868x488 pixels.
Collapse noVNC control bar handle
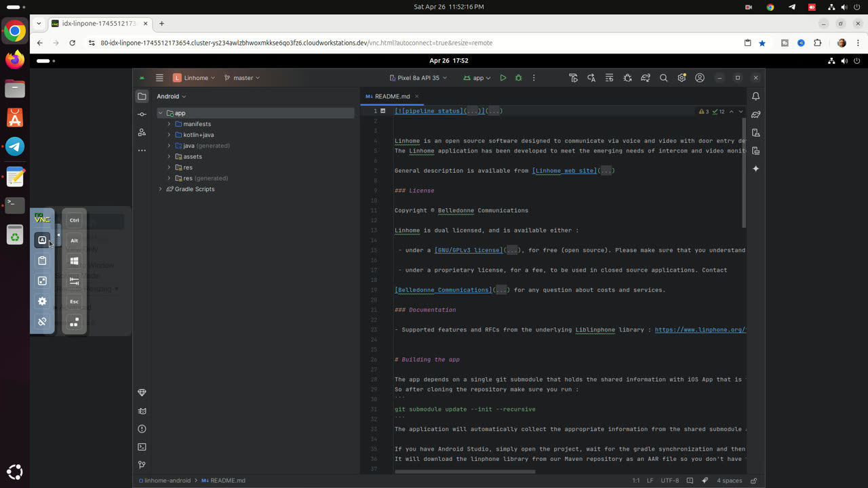tap(58, 235)
